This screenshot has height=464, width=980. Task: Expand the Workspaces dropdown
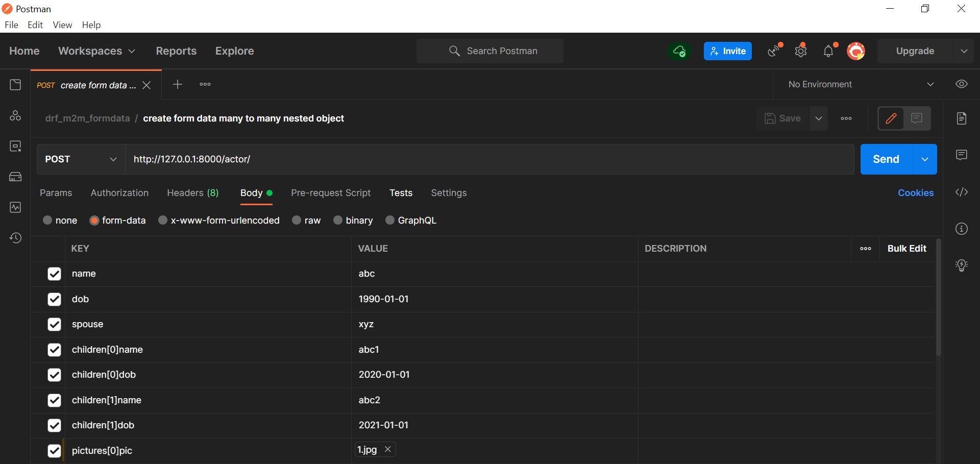tap(97, 51)
